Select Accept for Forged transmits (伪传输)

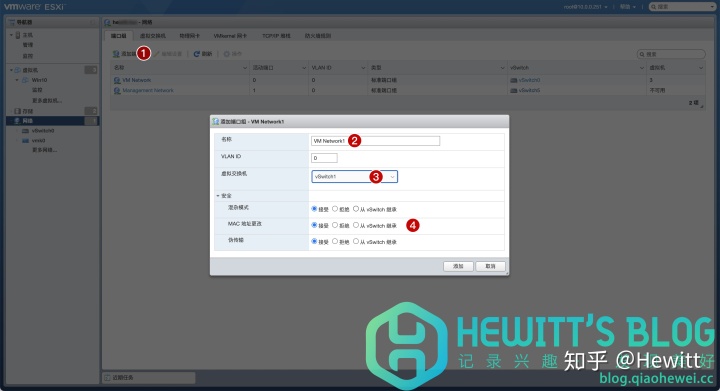315,241
